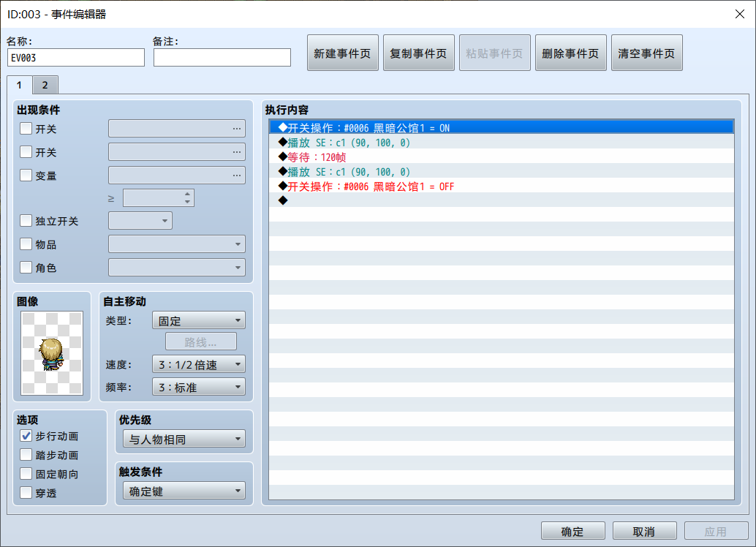This screenshot has width=756, height=547.
Task: Open the 角色 dropdown
Action: (x=177, y=267)
